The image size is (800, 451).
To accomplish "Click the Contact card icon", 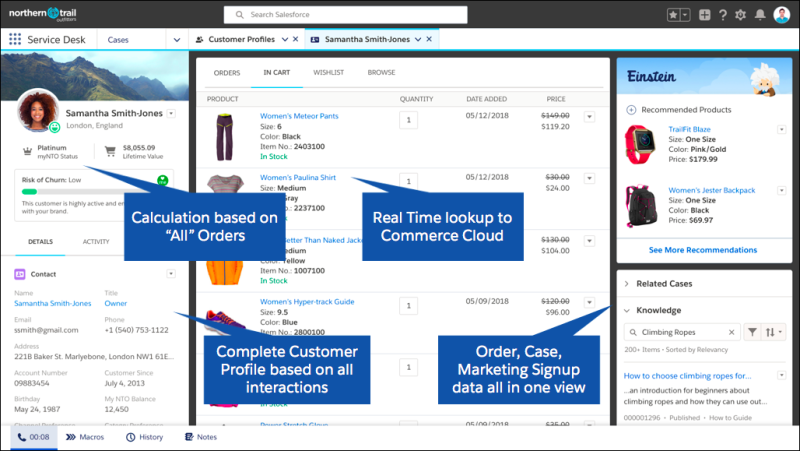I will 19,274.
